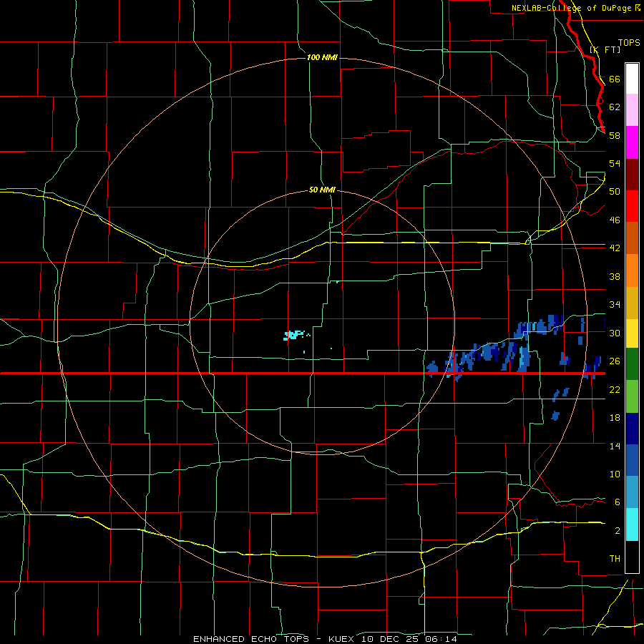This screenshot has width=644, height=644.
Task: Select the white 66 kft color swatch
Action: 632,79
